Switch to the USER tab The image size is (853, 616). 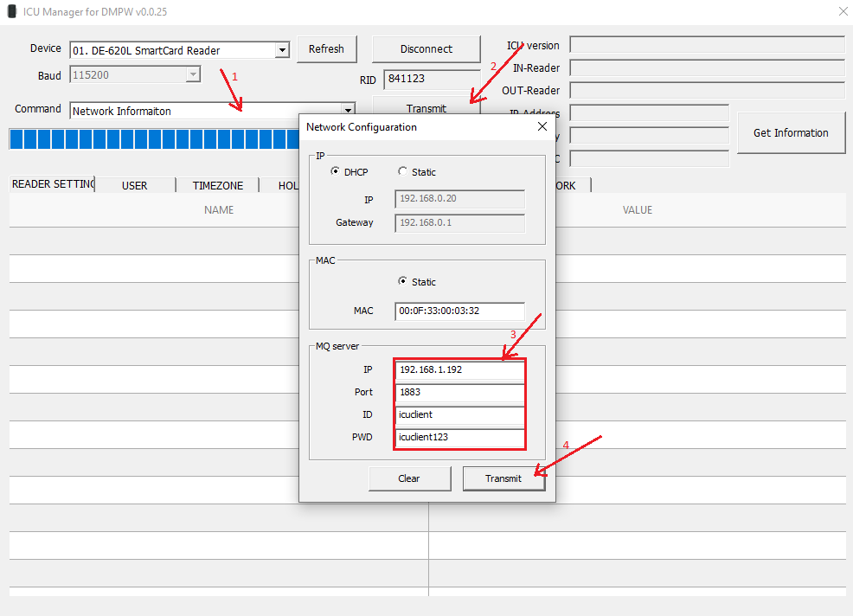pos(134,185)
